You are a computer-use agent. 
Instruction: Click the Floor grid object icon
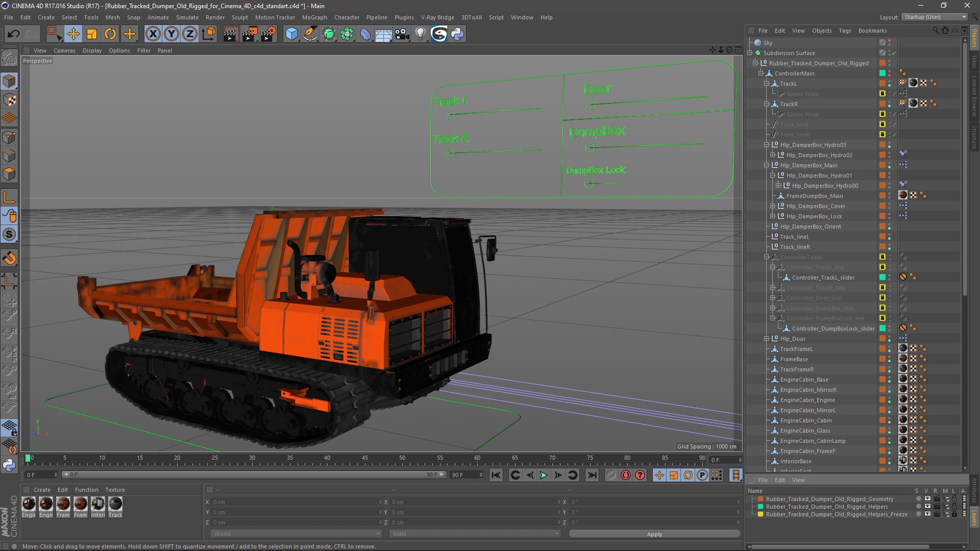coord(384,34)
